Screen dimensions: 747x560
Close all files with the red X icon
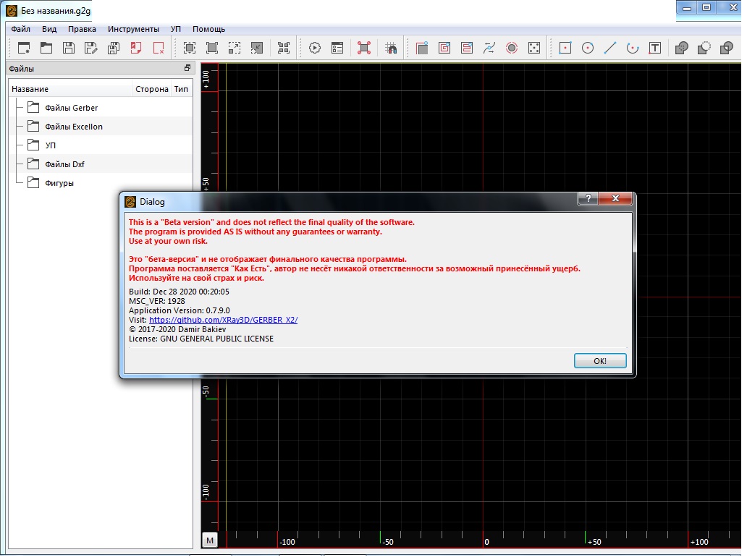pos(159,48)
